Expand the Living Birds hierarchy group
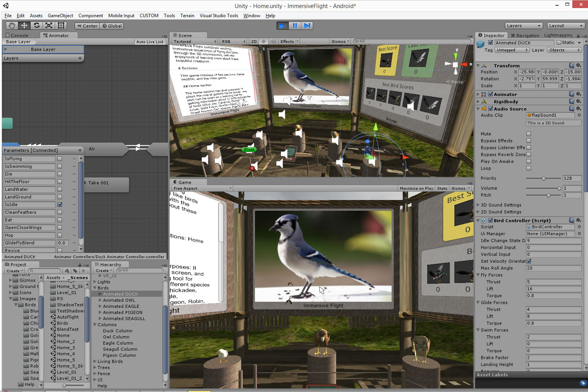588x392 pixels. [x=95, y=361]
